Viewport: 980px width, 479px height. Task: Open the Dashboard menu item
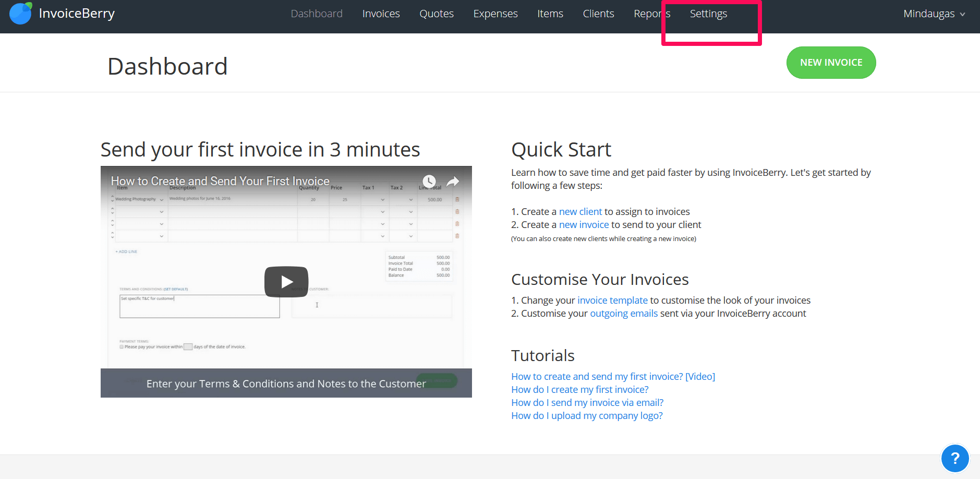(317, 14)
